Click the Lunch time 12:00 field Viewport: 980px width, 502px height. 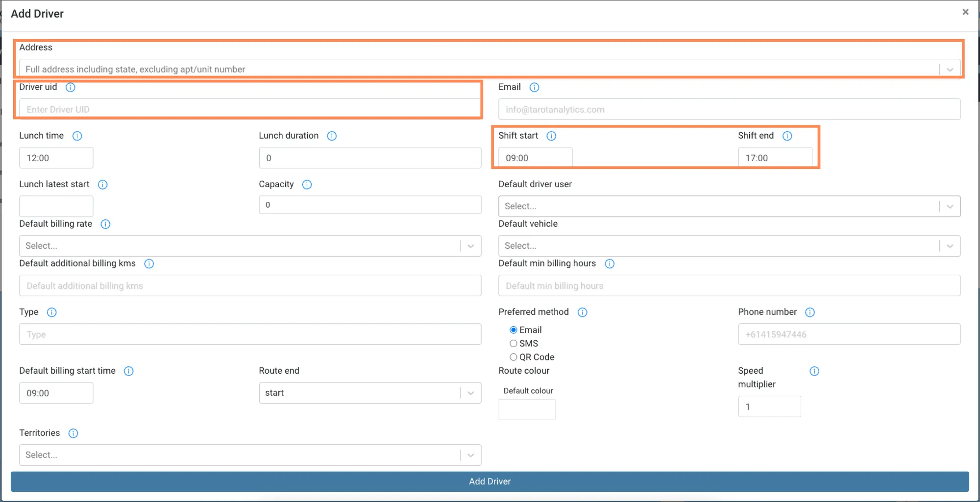pos(56,158)
